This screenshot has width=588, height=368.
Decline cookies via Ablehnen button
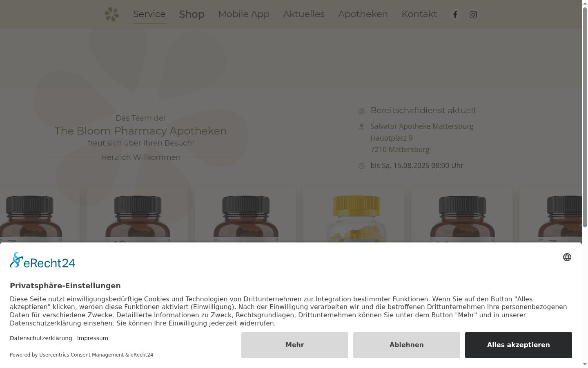[407, 345]
